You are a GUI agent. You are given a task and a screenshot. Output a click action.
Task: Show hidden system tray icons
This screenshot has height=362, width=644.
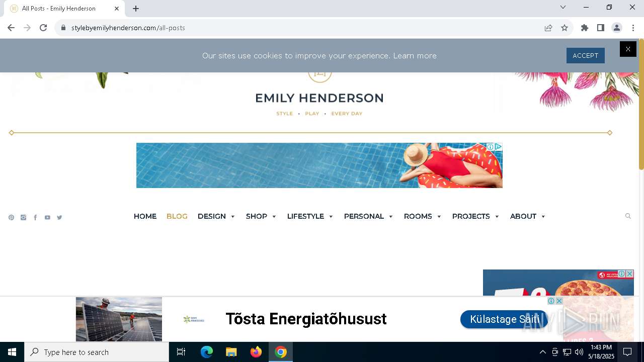pos(542,352)
